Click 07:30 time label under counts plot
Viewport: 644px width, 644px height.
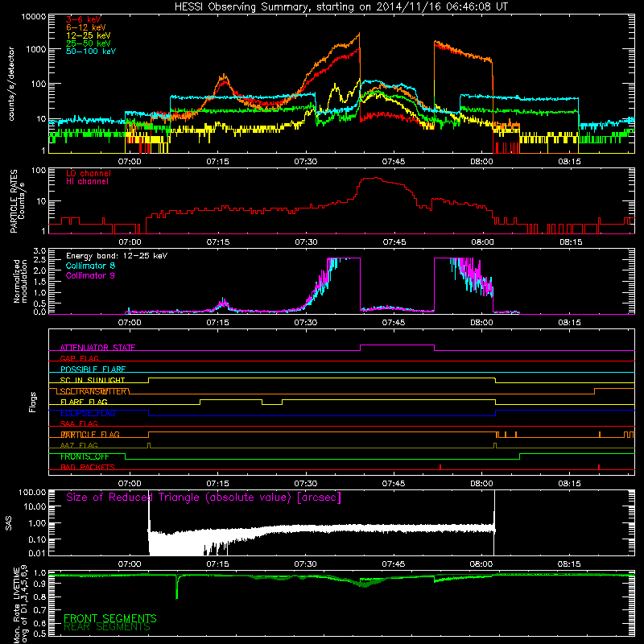point(306,162)
